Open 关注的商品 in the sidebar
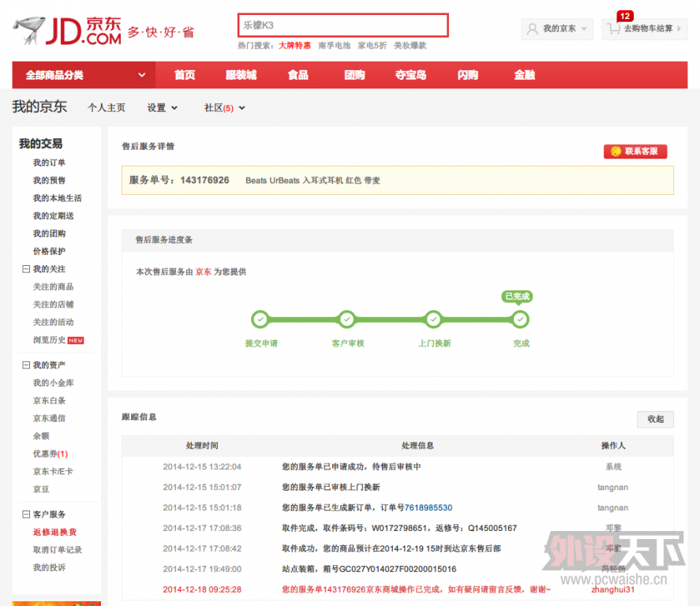Viewport: 700px width, 606px height. point(53,287)
